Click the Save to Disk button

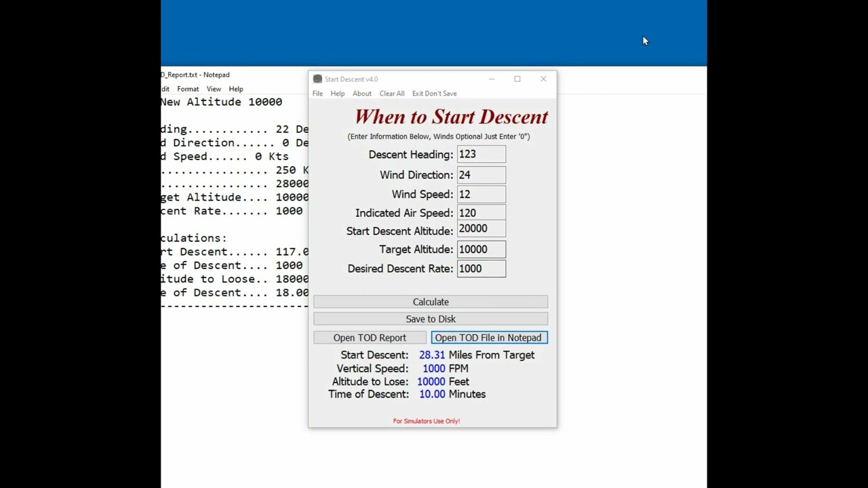pos(431,319)
